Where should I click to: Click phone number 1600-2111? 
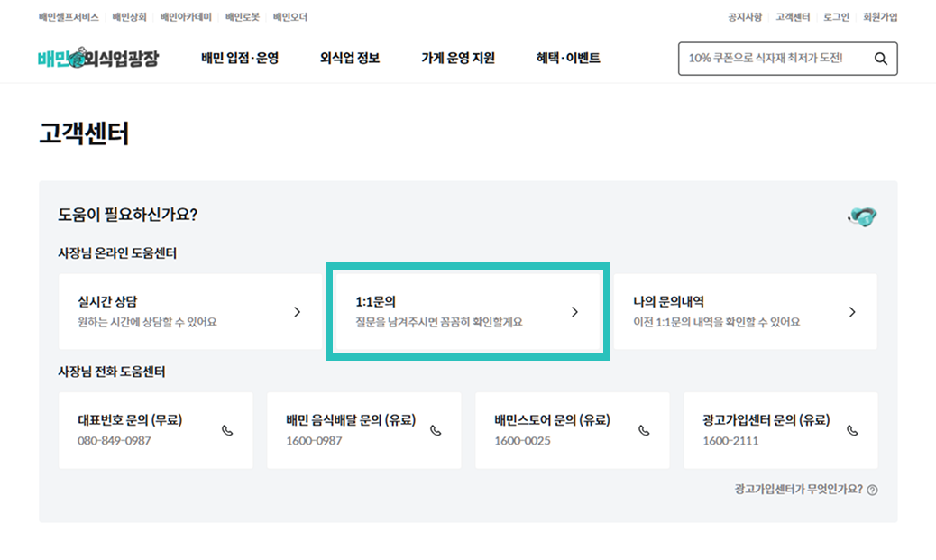coord(730,441)
